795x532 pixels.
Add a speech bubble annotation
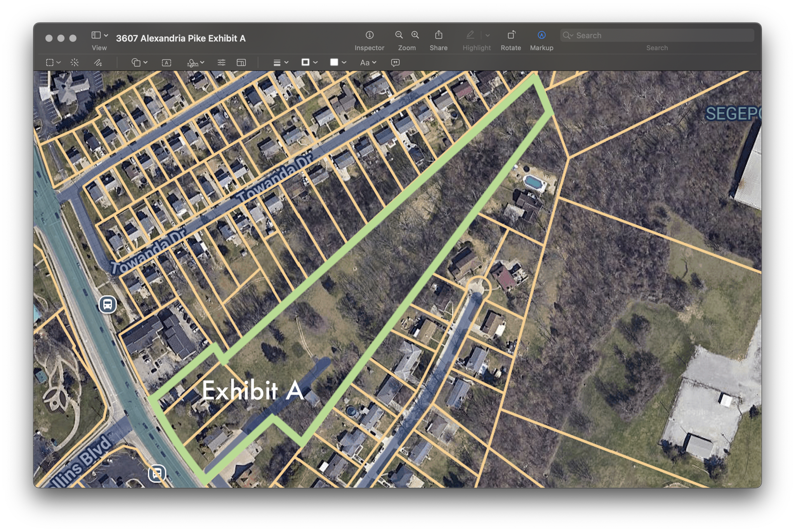[395, 62]
